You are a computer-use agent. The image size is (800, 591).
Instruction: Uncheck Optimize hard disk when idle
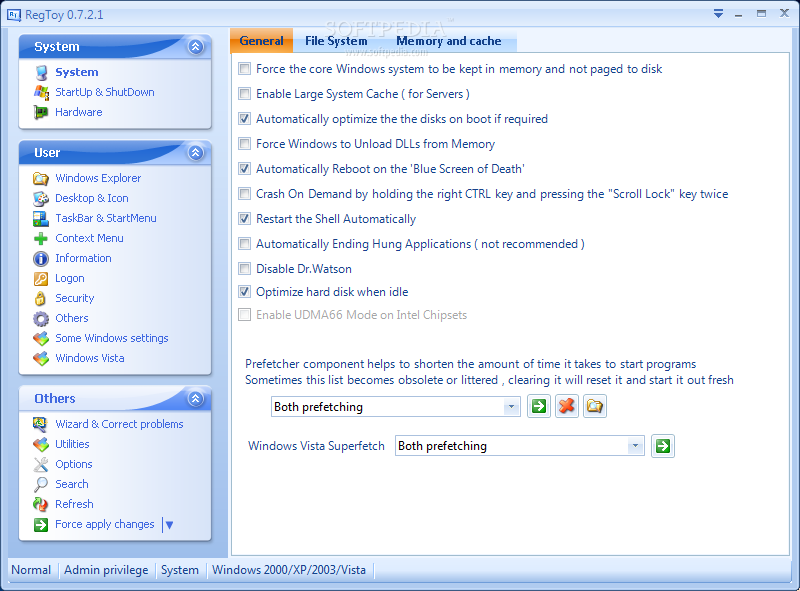click(x=245, y=291)
